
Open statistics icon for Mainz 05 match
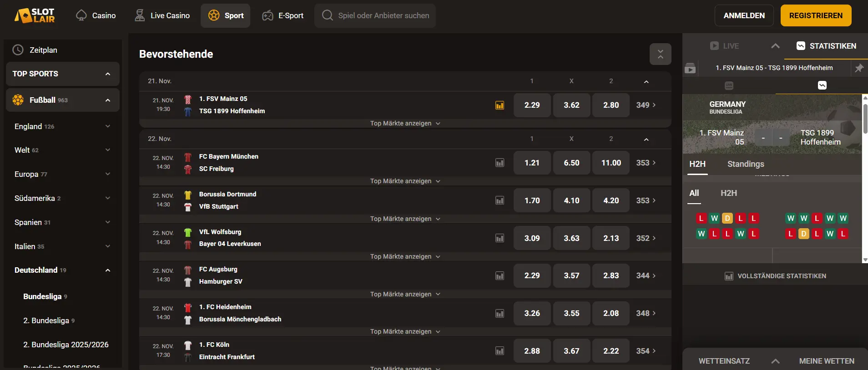pos(500,105)
